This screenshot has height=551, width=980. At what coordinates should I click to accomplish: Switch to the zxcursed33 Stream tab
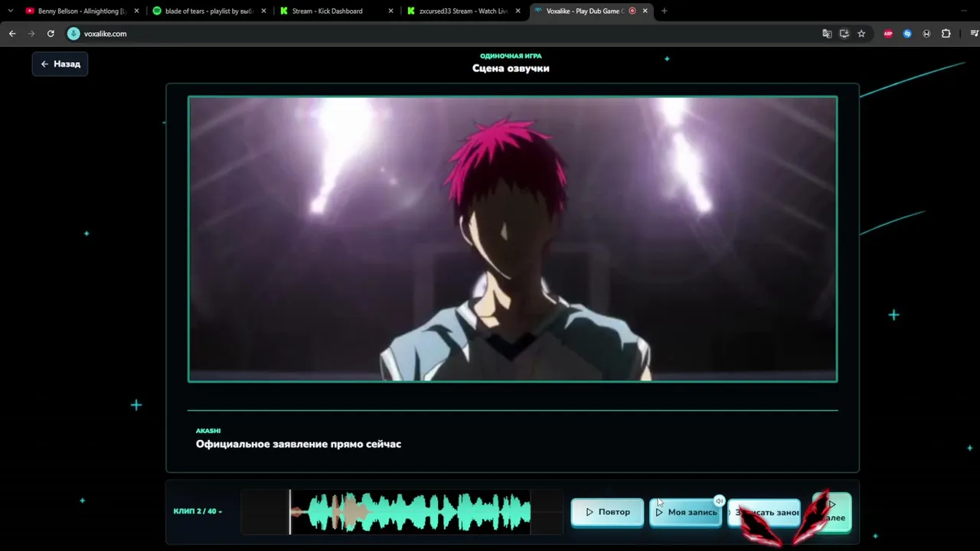(462, 11)
